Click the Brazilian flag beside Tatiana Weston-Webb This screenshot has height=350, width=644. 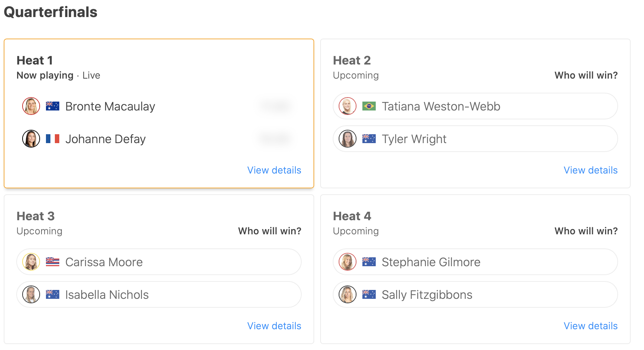click(x=369, y=106)
